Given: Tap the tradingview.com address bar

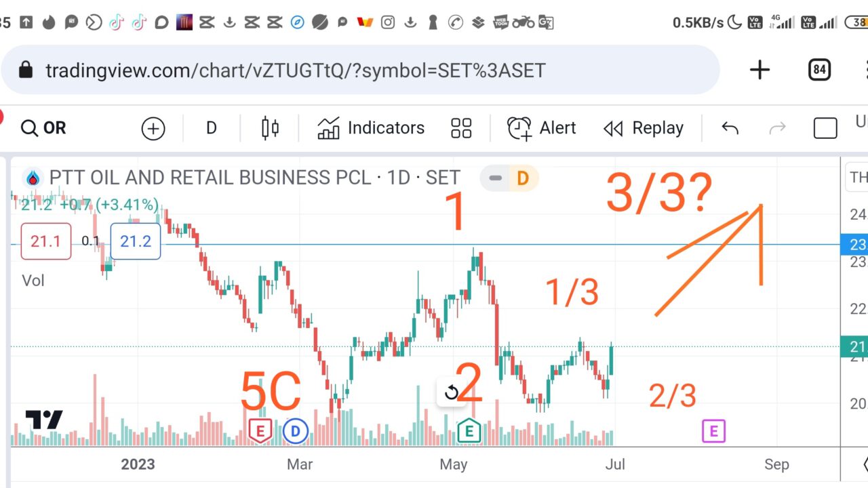Looking at the screenshot, I should [359, 70].
